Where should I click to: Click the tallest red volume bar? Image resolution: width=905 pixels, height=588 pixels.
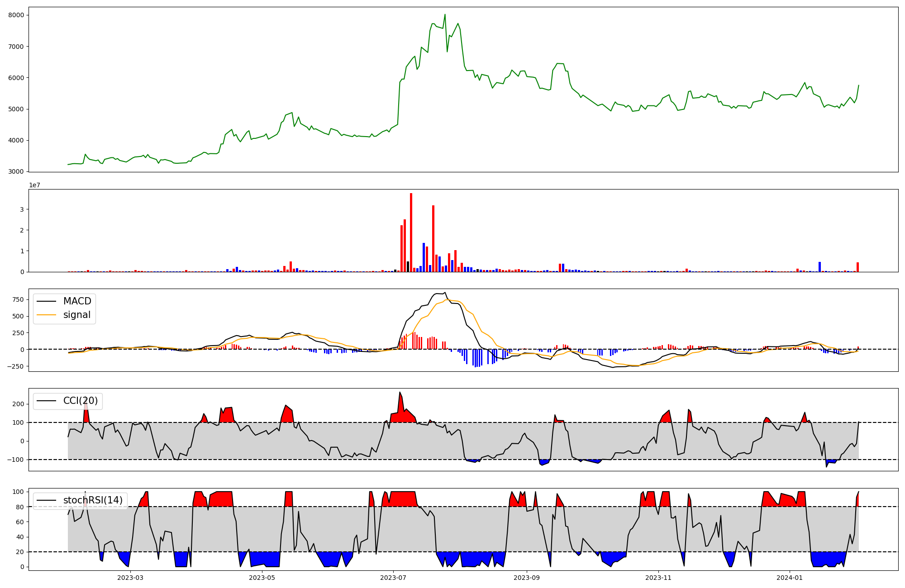(x=411, y=233)
